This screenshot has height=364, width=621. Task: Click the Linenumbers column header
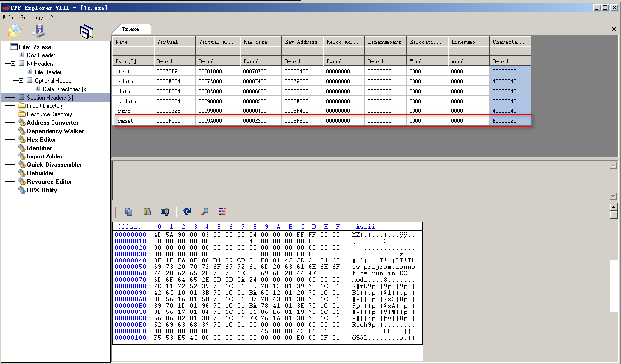pyautogui.click(x=386, y=42)
